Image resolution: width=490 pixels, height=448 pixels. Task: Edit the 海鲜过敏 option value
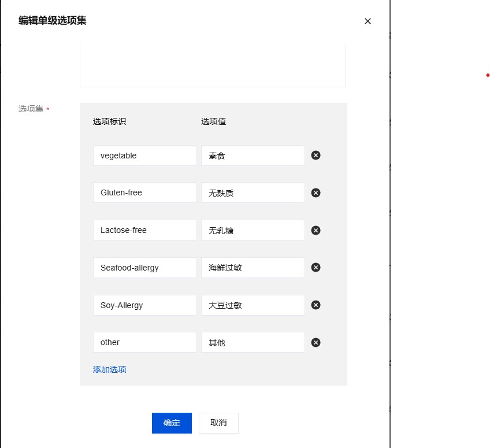[x=253, y=267]
